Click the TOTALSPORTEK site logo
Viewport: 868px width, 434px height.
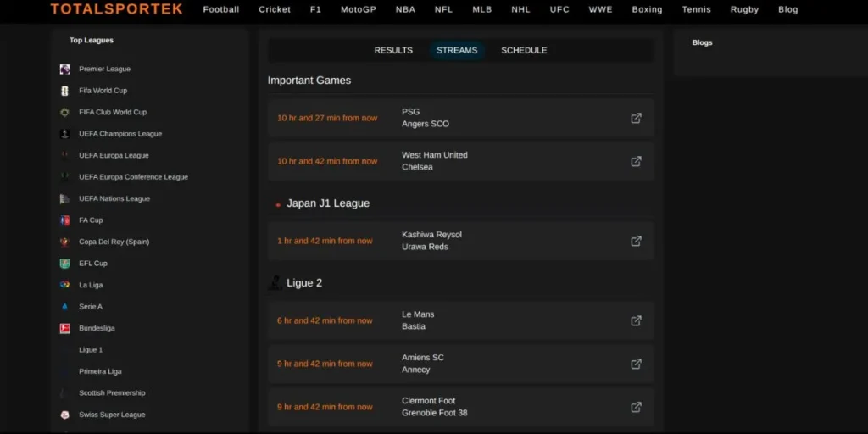point(116,8)
